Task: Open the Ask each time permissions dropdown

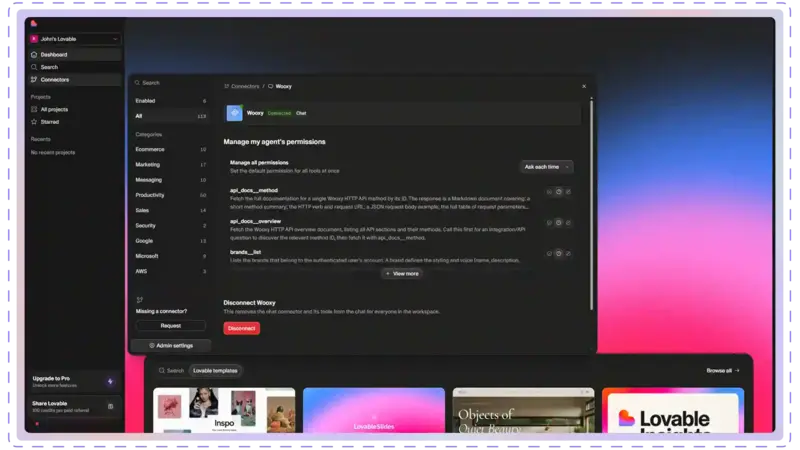Action: (546, 167)
